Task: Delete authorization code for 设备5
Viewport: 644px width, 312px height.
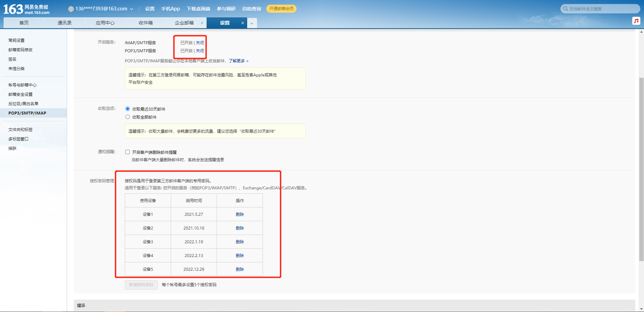Action: [x=240, y=269]
